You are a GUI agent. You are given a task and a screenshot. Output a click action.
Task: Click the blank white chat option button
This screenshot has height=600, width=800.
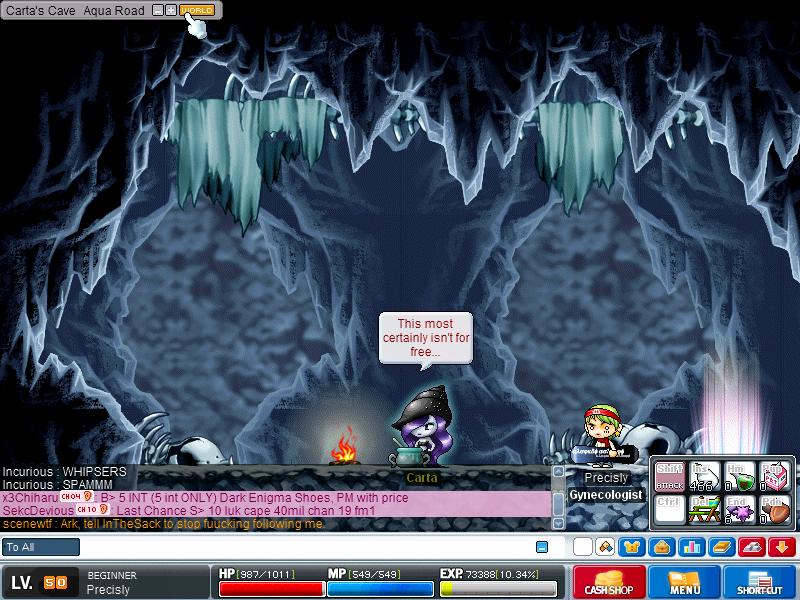583,547
